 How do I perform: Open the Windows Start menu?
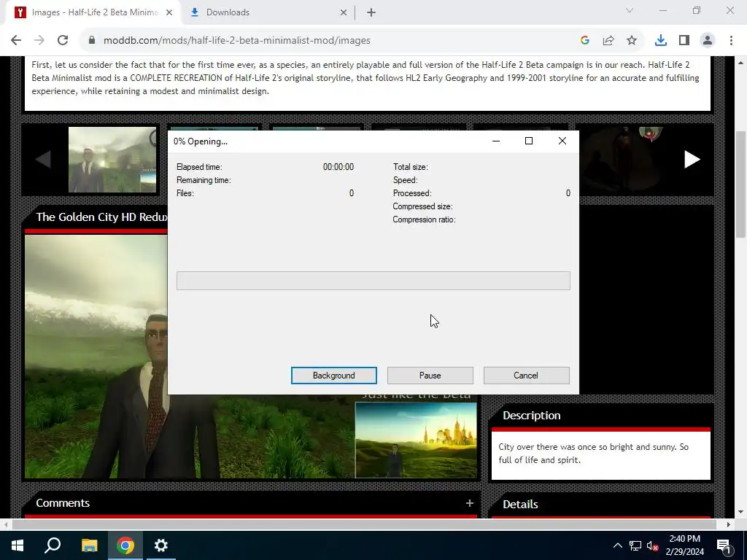pos(18,545)
